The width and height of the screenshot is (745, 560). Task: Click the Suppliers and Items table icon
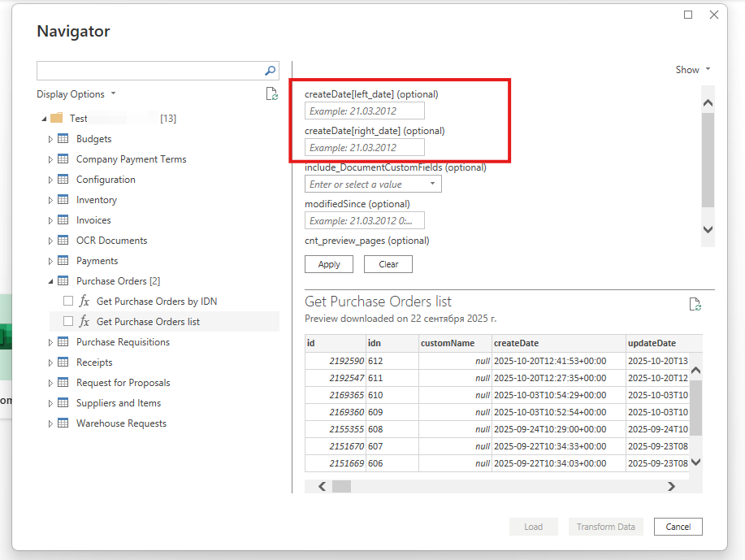coord(63,403)
